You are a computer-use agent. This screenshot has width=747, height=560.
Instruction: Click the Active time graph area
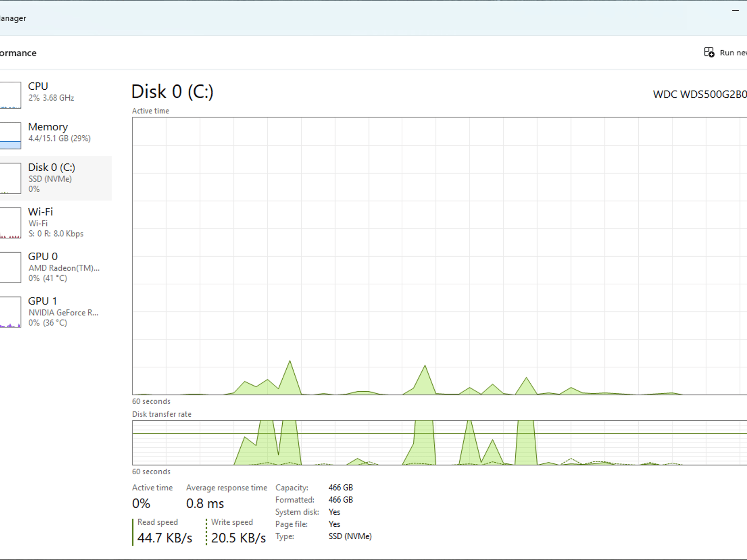pos(440,256)
